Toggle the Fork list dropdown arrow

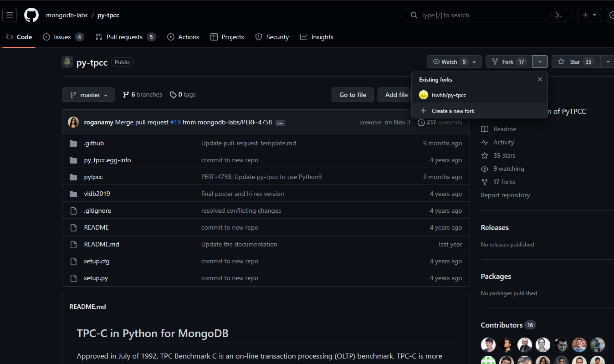tap(540, 62)
